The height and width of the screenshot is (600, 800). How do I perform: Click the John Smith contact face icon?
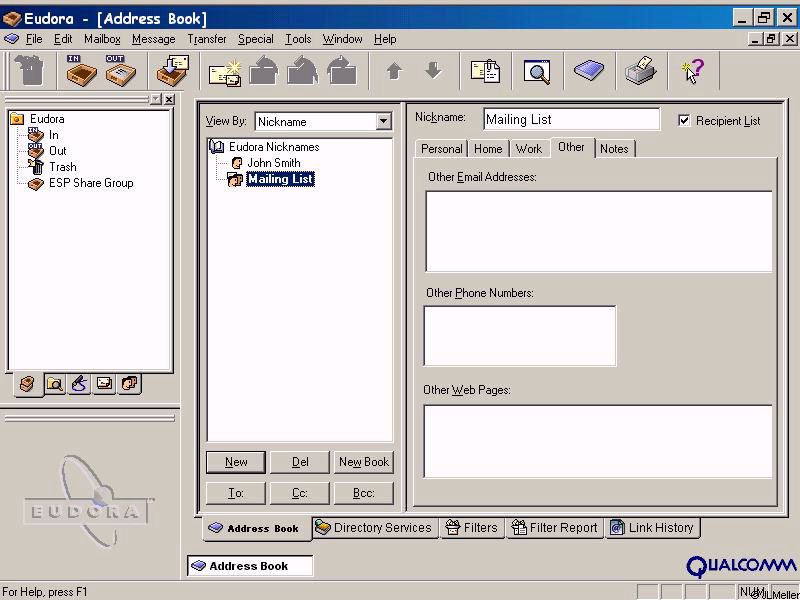click(x=237, y=163)
